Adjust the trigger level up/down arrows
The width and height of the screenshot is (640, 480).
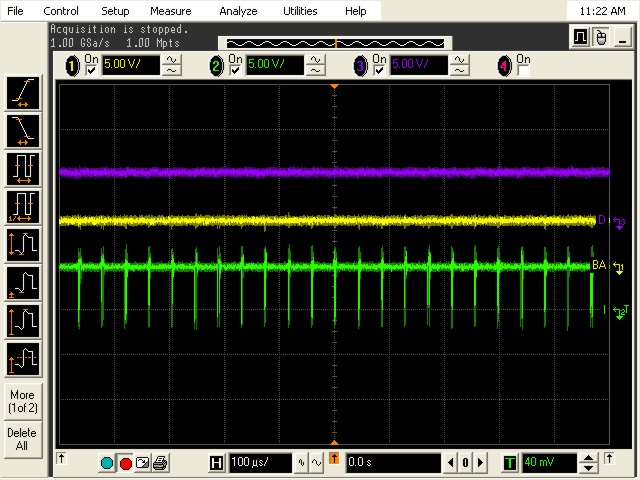tap(589, 463)
